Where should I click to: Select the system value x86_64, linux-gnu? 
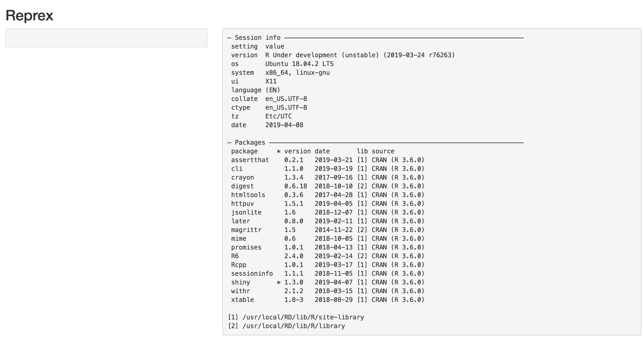tap(297, 73)
